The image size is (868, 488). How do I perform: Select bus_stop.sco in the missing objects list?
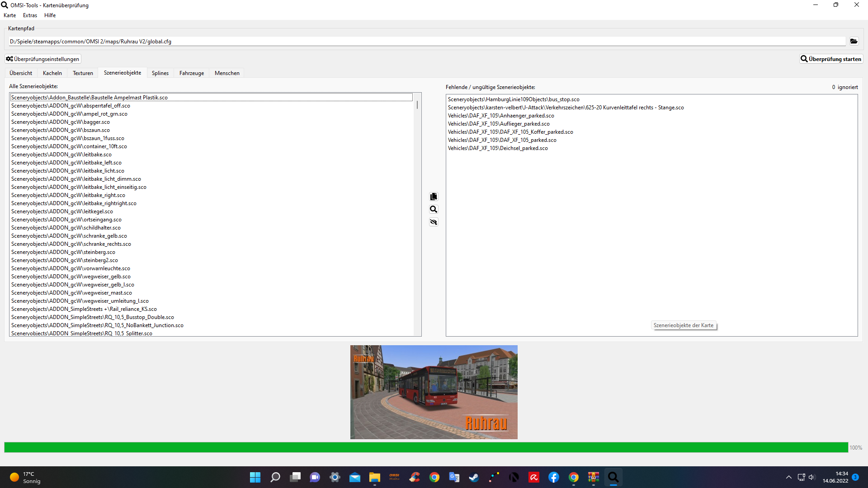(514, 99)
